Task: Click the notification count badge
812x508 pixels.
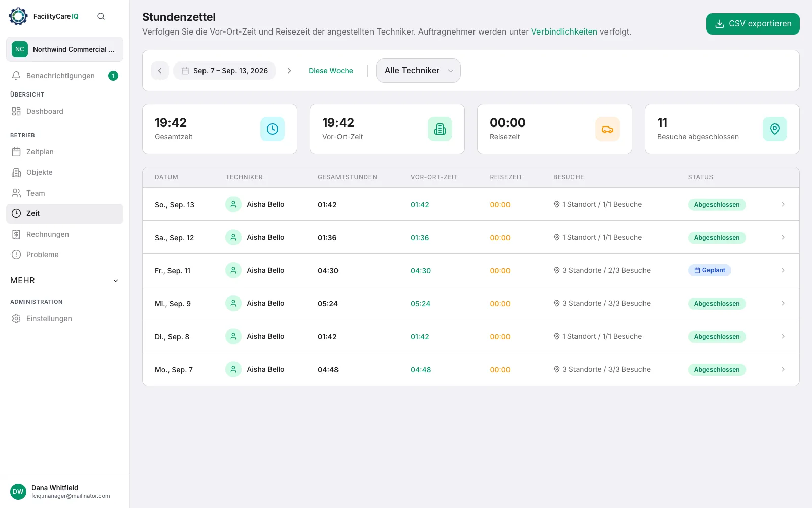Action: 113,76
